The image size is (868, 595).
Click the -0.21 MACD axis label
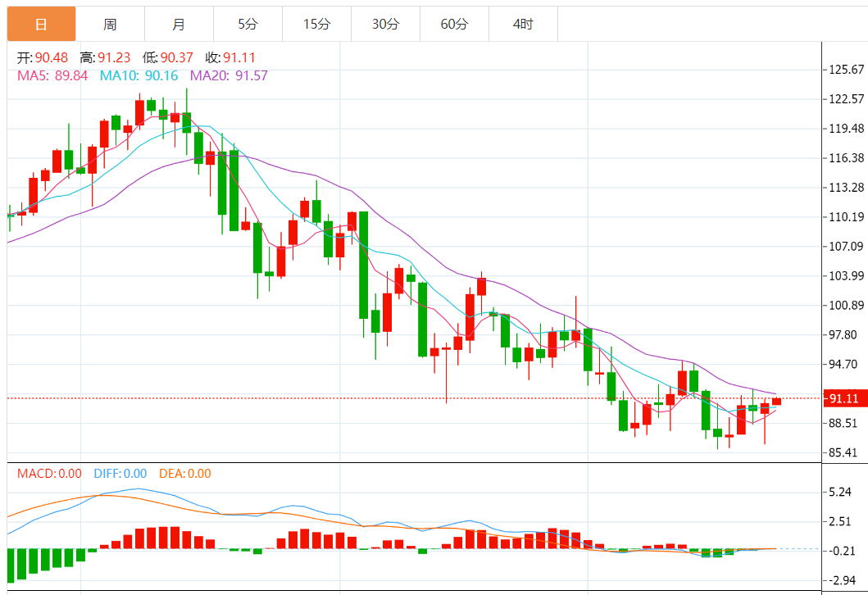pyautogui.click(x=840, y=552)
